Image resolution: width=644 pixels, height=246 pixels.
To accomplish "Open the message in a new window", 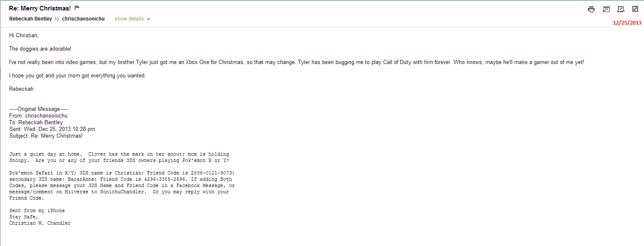I will pos(635,9).
